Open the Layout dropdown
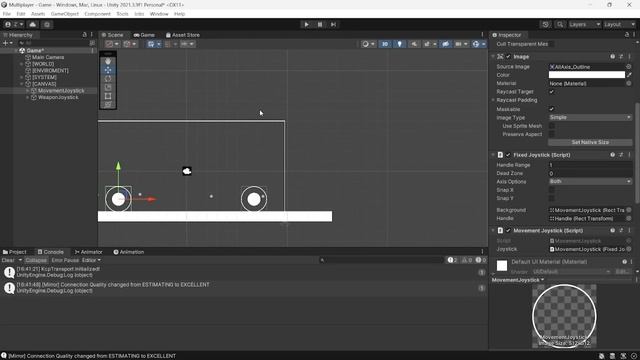This screenshot has width=640, height=360. point(619,24)
